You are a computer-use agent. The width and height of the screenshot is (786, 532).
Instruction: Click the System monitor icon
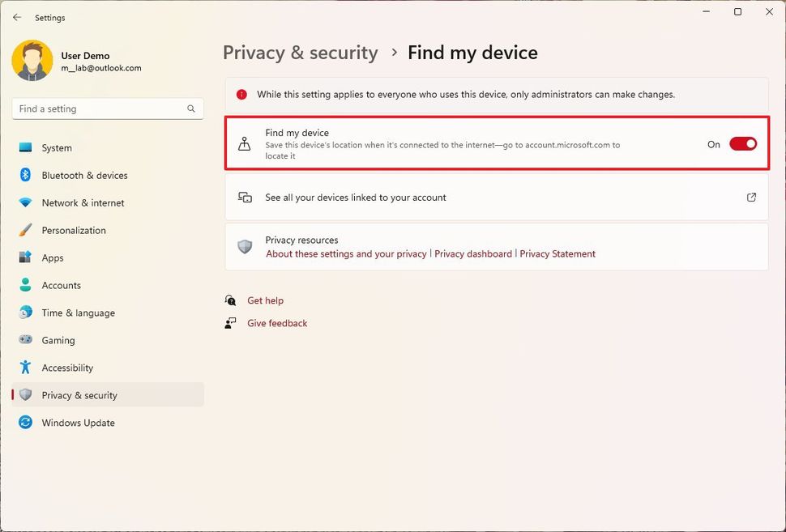pyautogui.click(x=26, y=148)
